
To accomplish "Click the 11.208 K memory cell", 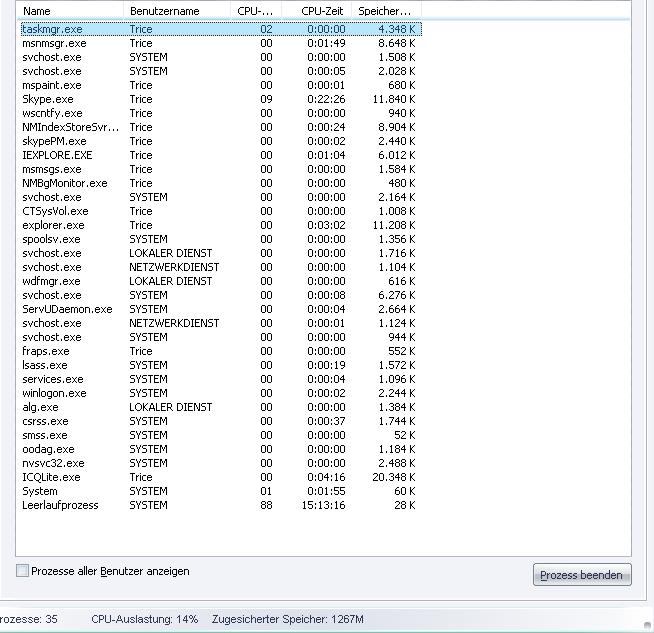I will pos(394,225).
